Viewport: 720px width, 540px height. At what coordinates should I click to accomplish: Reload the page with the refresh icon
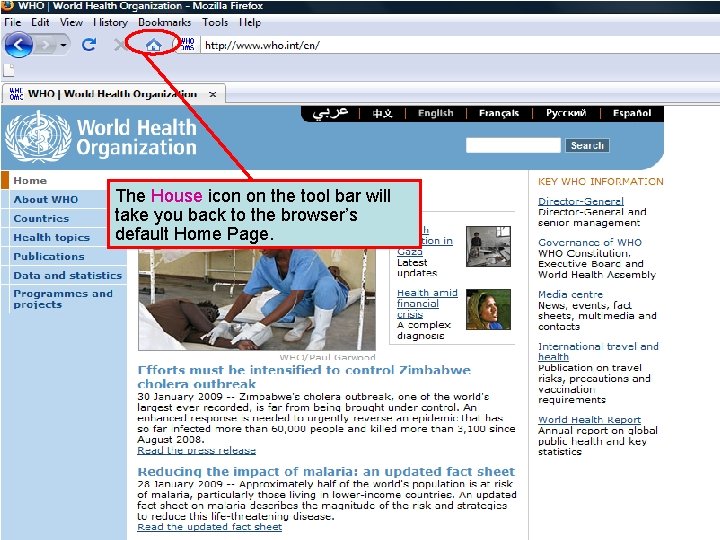[89, 45]
